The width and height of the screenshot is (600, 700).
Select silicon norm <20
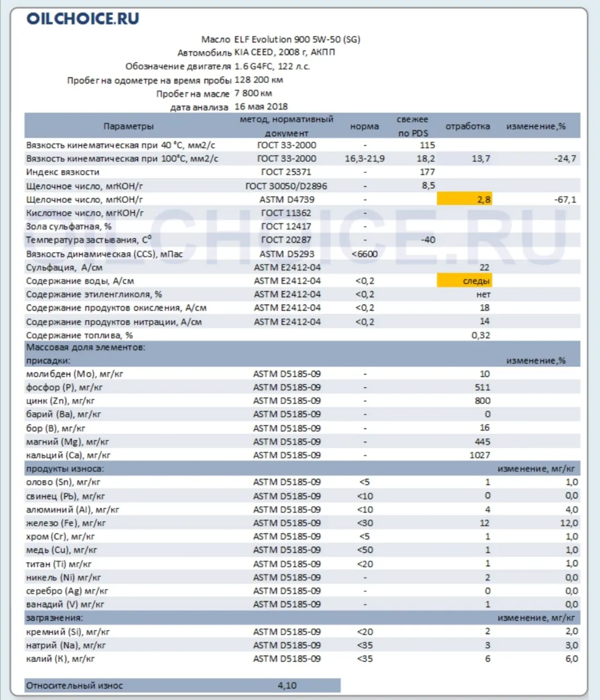[x=364, y=632]
